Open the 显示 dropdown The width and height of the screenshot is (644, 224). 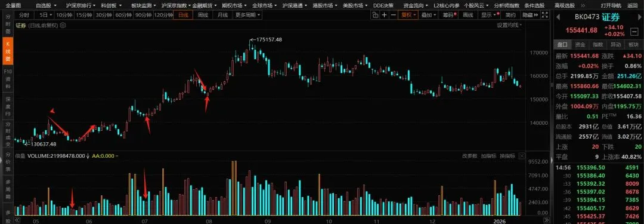490,15
